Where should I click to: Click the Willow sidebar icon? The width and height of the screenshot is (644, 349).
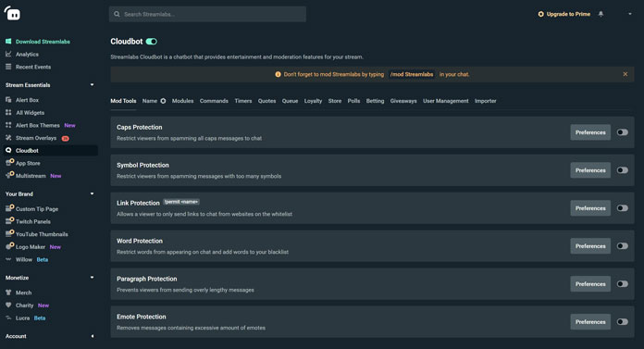click(8, 259)
